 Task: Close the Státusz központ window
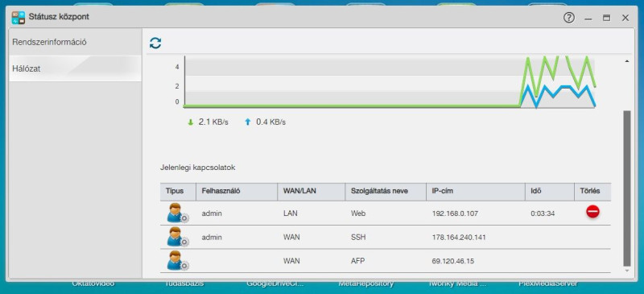[625, 18]
